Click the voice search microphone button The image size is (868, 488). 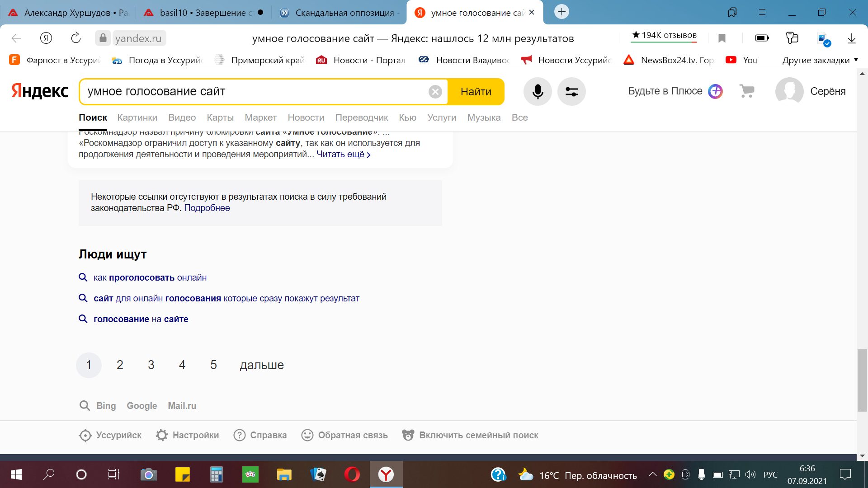[538, 92]
